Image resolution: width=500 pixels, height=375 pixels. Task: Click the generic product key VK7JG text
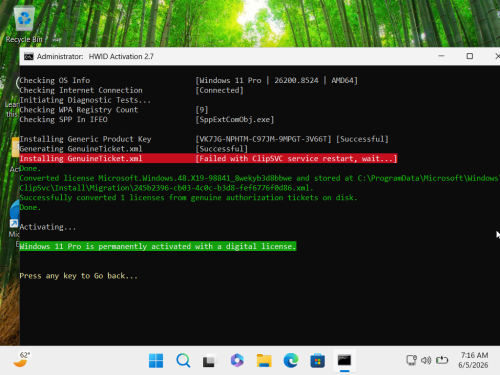(x=263, y=139)
